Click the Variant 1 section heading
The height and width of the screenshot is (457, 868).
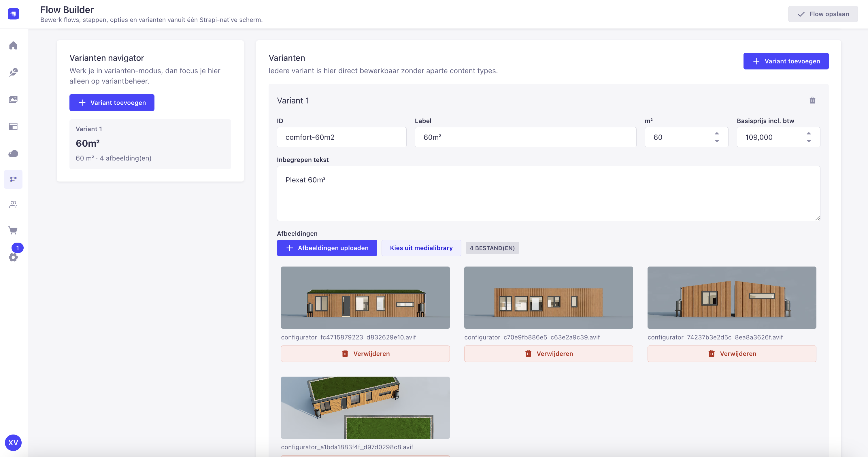coord(293,101)
